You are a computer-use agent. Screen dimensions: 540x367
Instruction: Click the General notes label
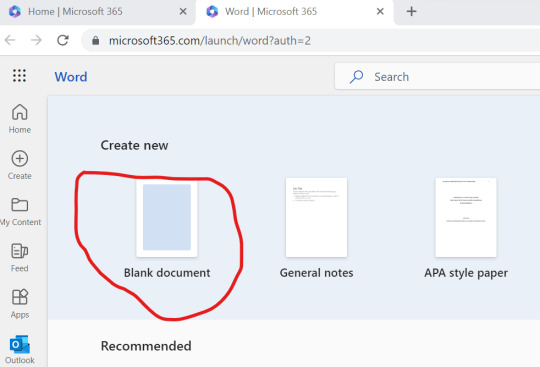(x=316, y=273)
